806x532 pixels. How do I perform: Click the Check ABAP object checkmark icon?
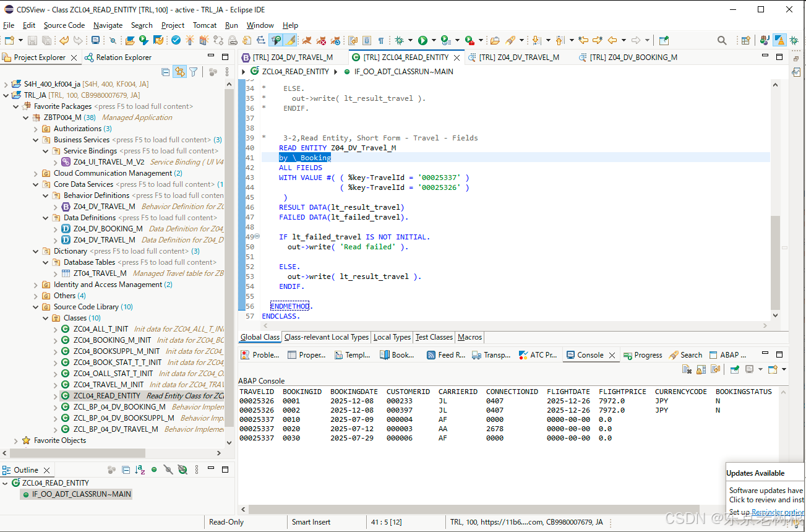(x=176, y=41)
